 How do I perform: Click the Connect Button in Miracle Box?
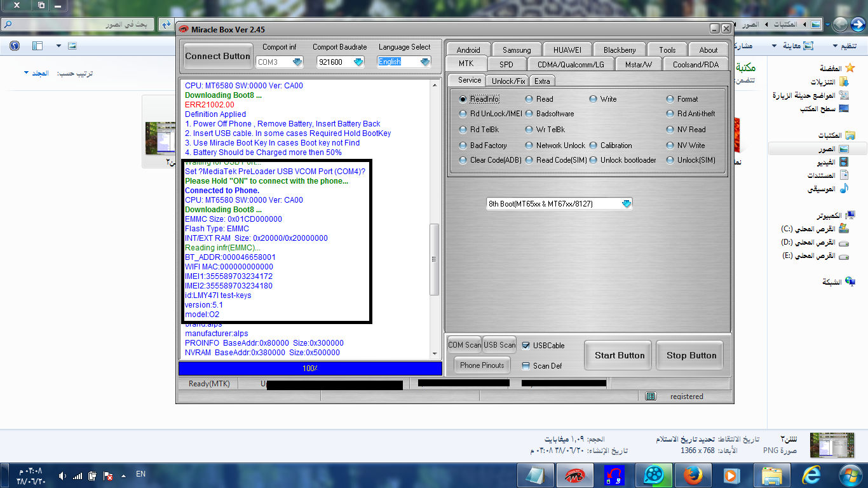pyautogui.click(x=217, y=56)
